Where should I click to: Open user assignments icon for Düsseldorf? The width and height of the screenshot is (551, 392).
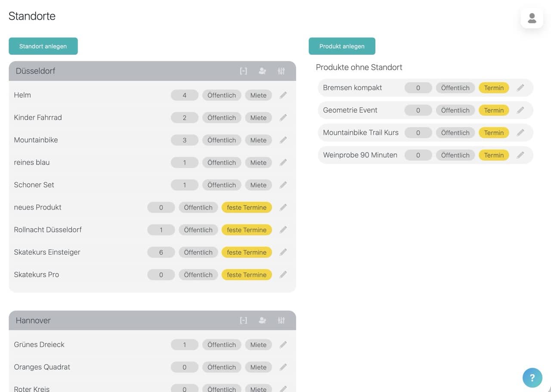pyautogui.click(x=262, y=71)
